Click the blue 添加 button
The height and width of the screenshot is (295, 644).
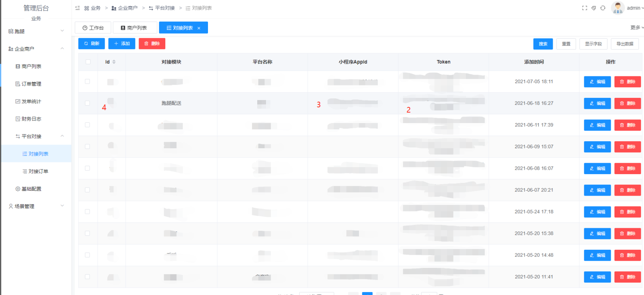click(x=122, y=43)
